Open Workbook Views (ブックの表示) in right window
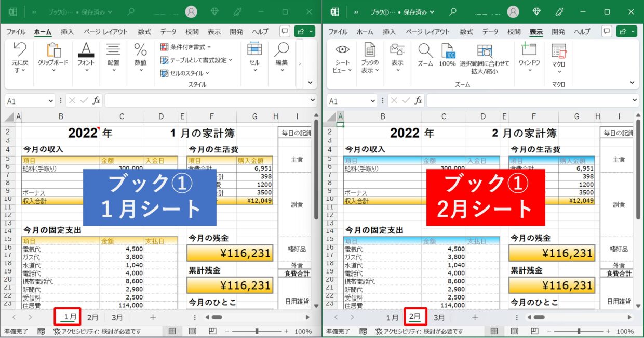Image resolution: width=644 pixels, height=338 pixels. point(370,50)
